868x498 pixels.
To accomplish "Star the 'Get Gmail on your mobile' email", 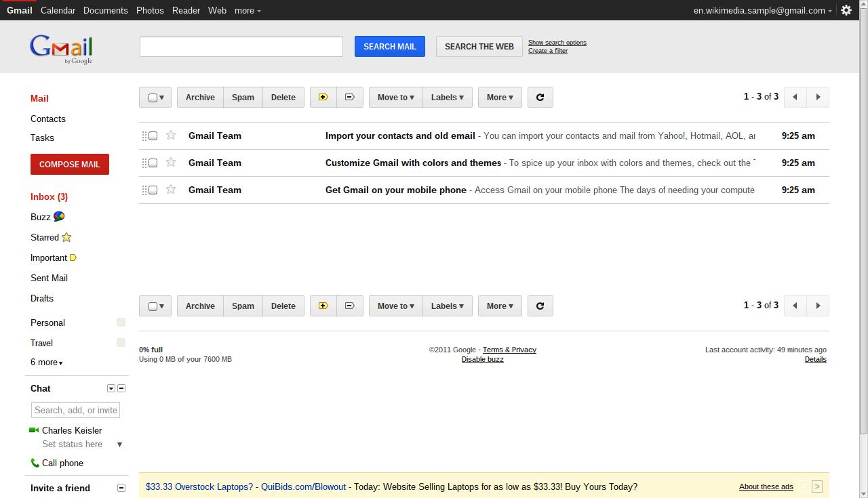I will point(171,190).
